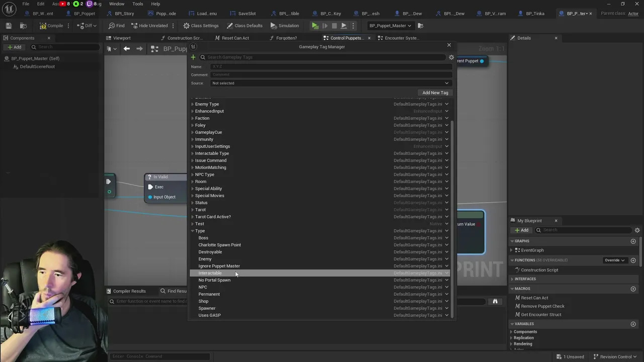Open source dropdown arrow for Spawner row

pos(447,308)
